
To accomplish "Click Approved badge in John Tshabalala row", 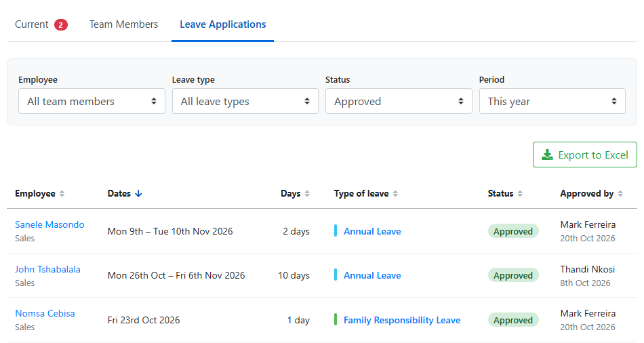I will coord(513,275).
